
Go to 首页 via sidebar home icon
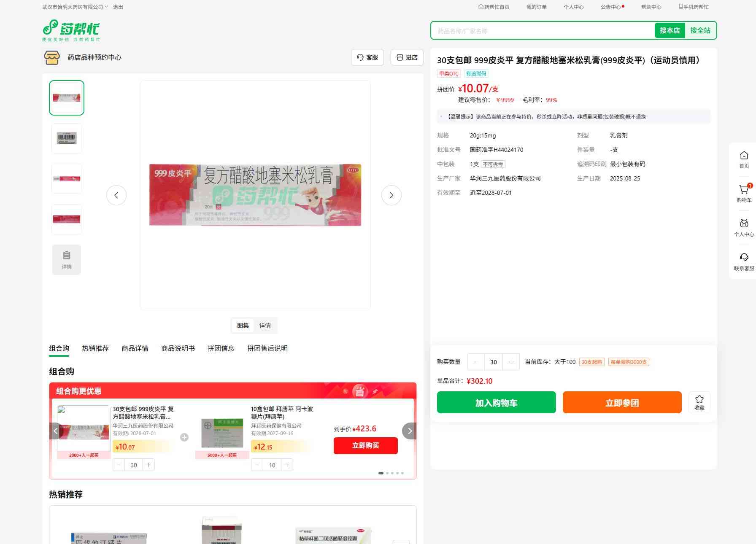pos(744,159)
